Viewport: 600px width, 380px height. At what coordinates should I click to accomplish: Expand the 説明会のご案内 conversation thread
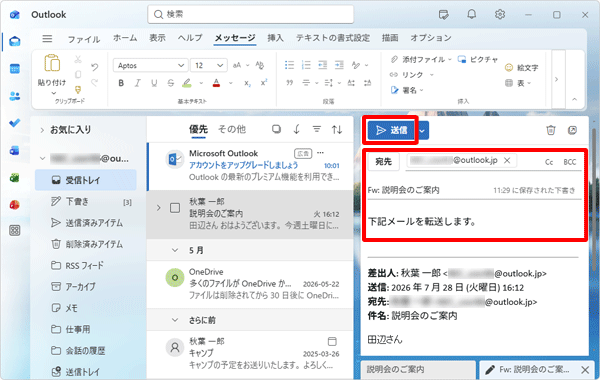pos(158,208)
